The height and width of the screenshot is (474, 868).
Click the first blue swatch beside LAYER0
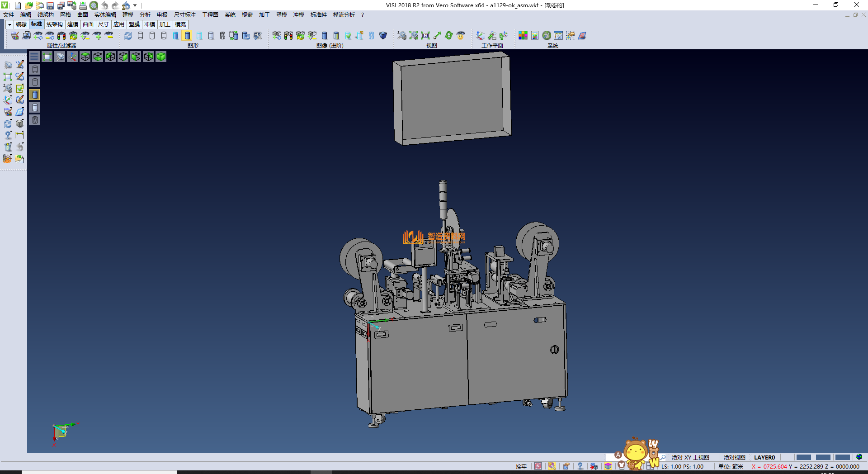coord(803,457)
